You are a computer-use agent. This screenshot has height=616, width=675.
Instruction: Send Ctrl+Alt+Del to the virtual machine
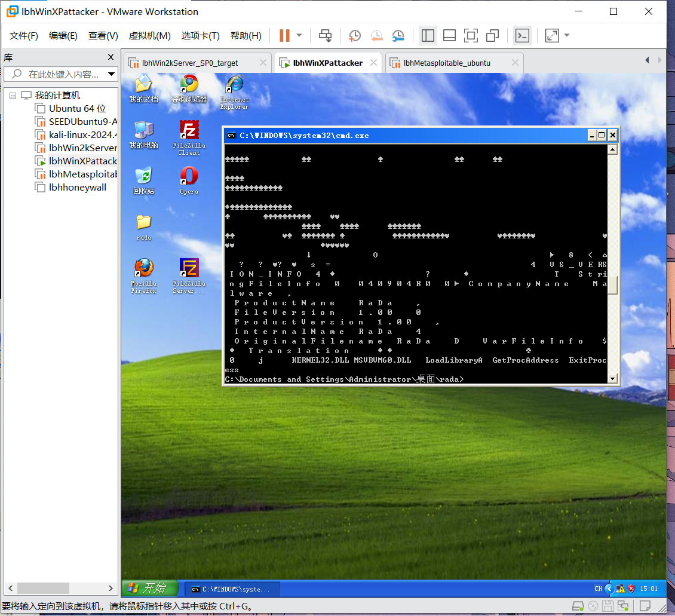tap(325, 35)
